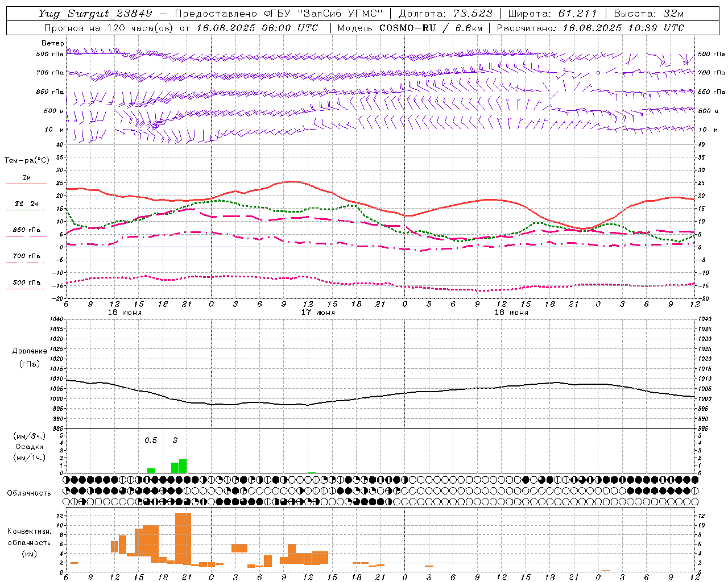Click the Td 2м dew point legend entry

coord(27,203)
